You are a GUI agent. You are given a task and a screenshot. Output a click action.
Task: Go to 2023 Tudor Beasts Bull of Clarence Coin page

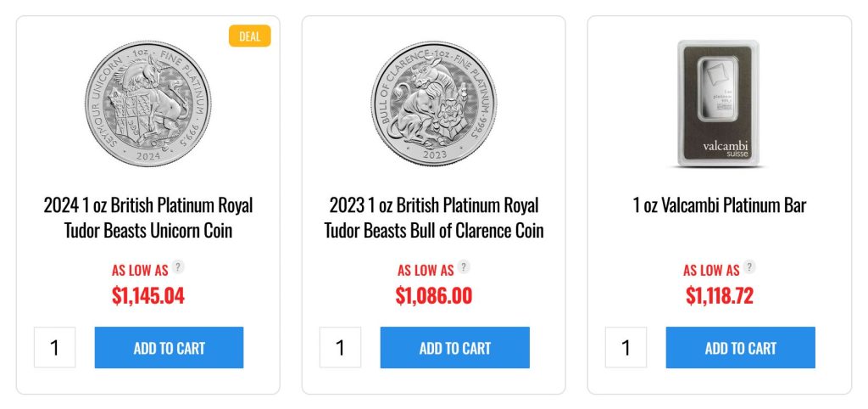click(x=434, y=218)
